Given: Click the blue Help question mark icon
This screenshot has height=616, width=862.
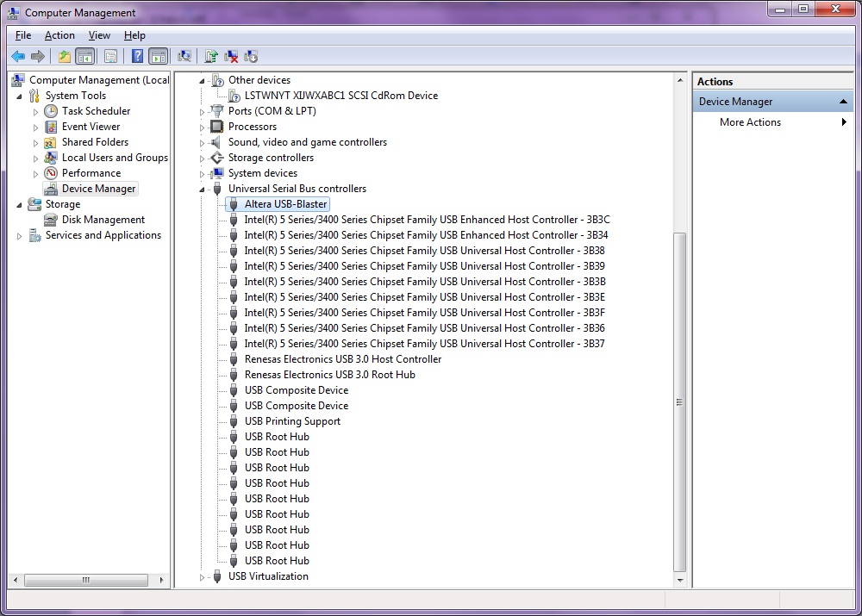Looking at the screenshot, I should pyautogui.click(x=137, y=57).
